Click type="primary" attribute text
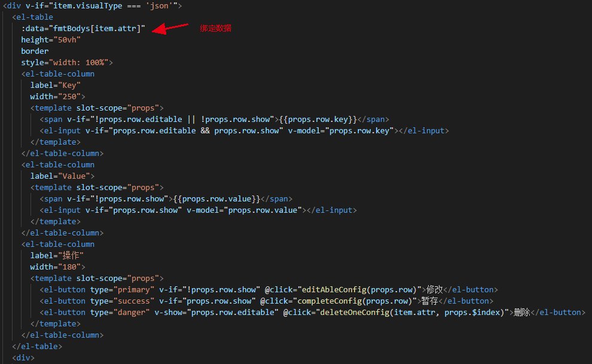The image size is (592, 364). 123,290
